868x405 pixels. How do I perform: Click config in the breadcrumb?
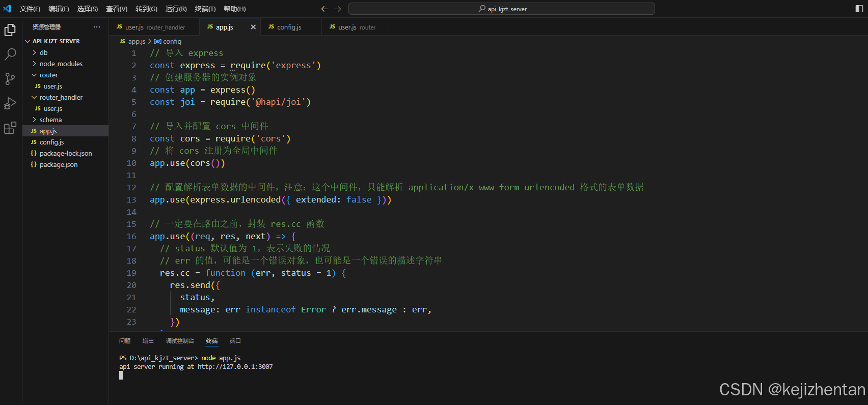[172, 42]
